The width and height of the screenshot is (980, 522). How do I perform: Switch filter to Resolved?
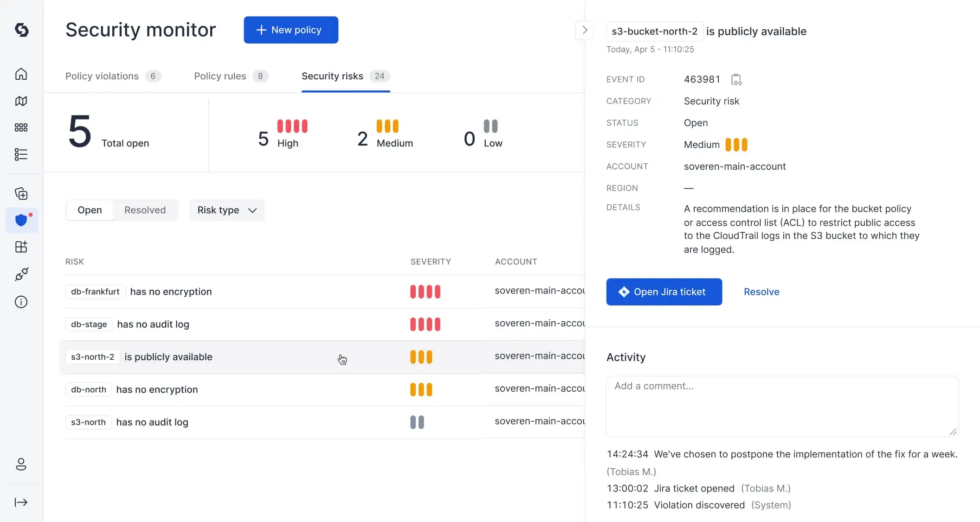[145, 210]
